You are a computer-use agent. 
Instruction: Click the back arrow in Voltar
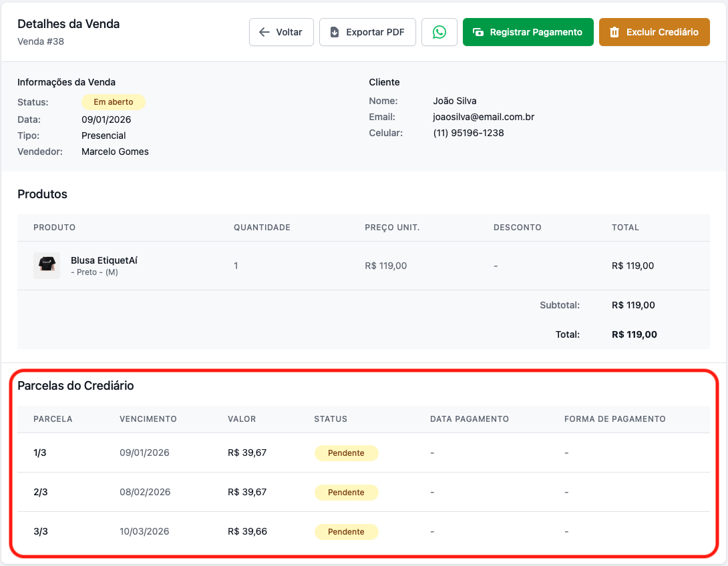[x=264, y=32]
